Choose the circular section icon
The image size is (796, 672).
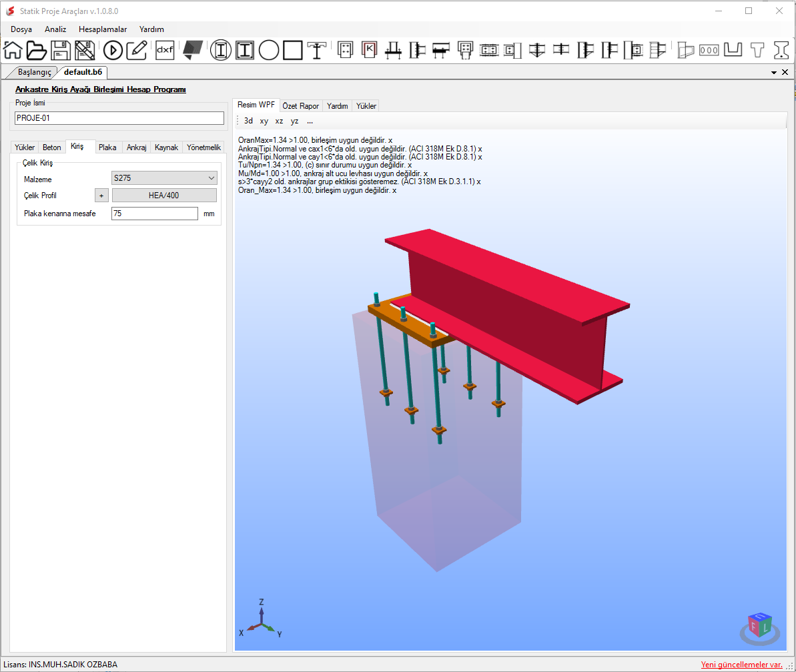coord(269,50)
